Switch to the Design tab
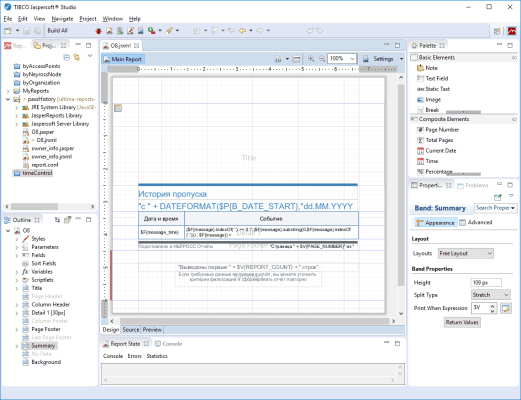Screen dimensions: 521x400 point(111,329)
